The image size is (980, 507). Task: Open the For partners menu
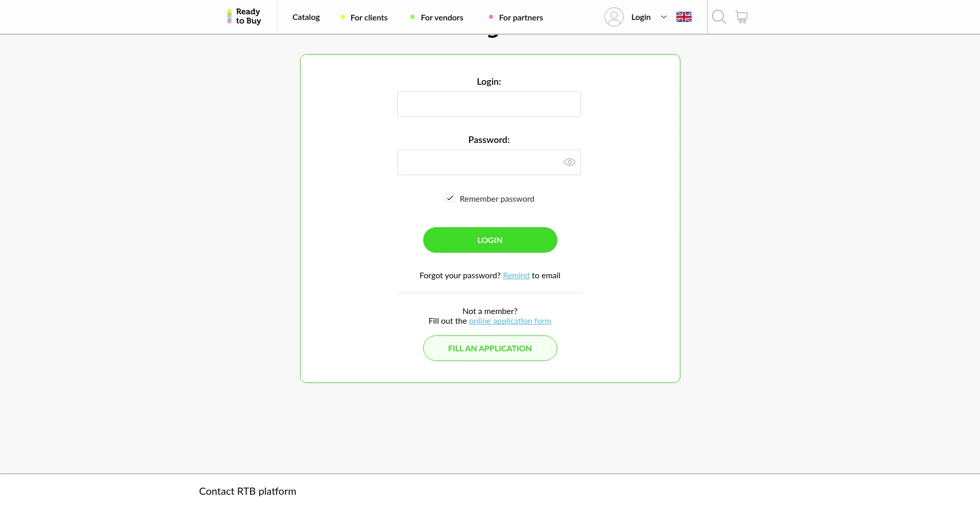pos(521,17)
